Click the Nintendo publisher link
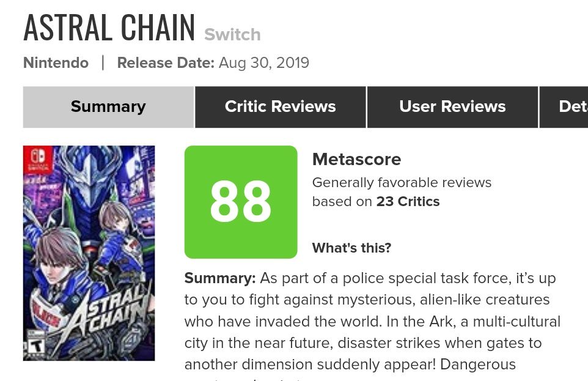 pyautogui.click(x=56, y=63)
